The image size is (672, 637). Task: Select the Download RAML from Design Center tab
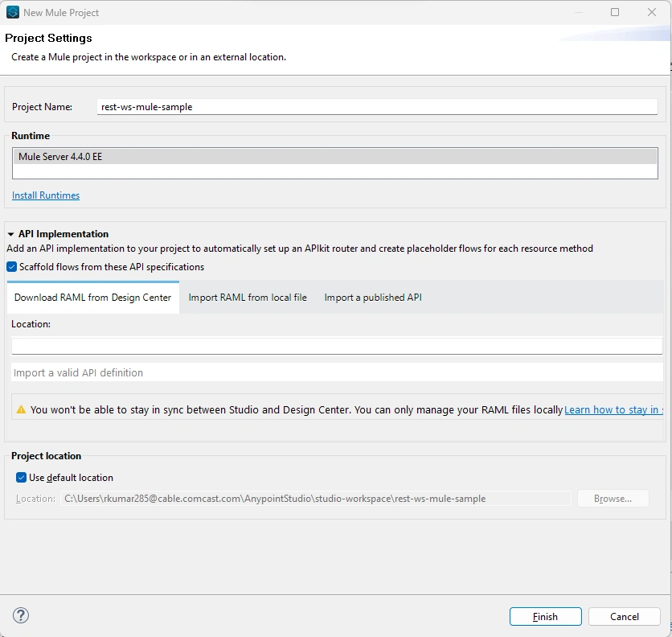pos(93,298)
